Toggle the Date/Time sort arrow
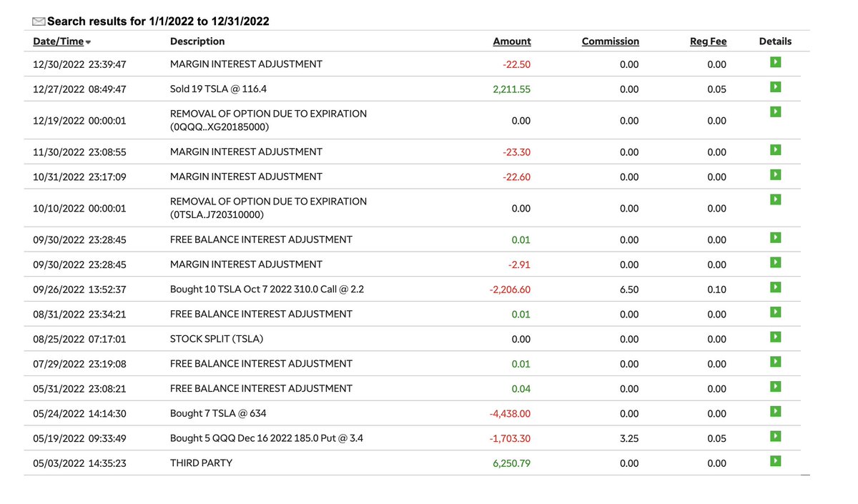Viewport: 858px width, 504px height. 88,42
